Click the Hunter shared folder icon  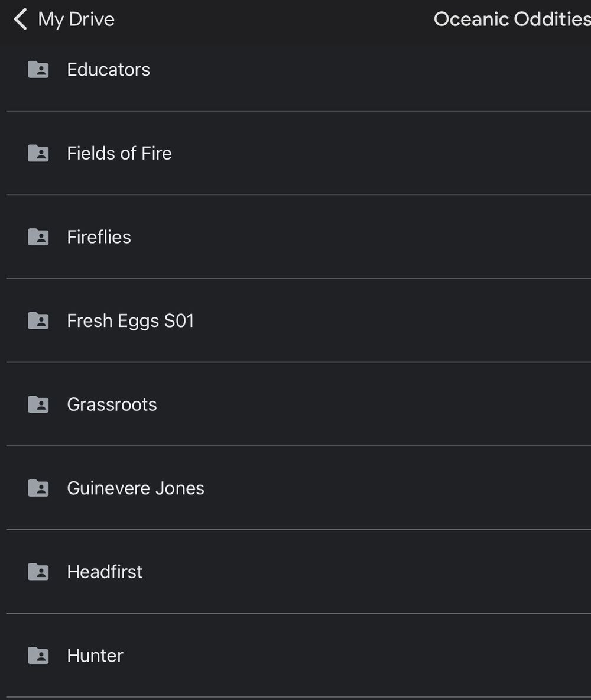pyautogui.click(x=38, y=655)
